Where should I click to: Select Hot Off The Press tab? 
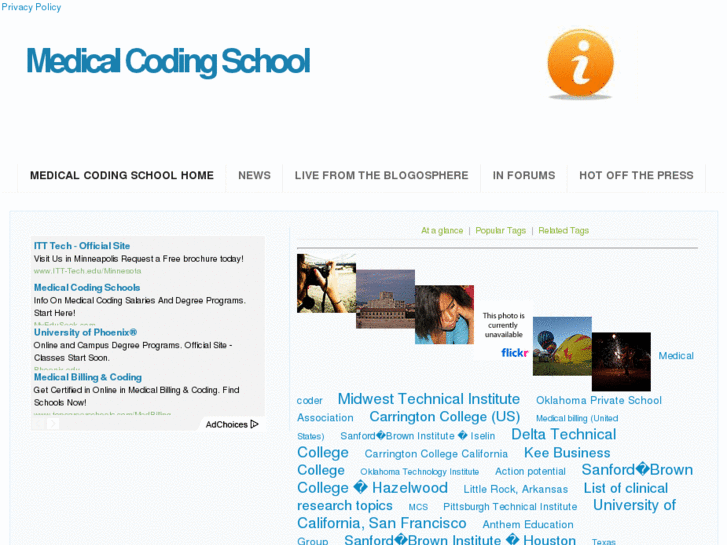636,175
